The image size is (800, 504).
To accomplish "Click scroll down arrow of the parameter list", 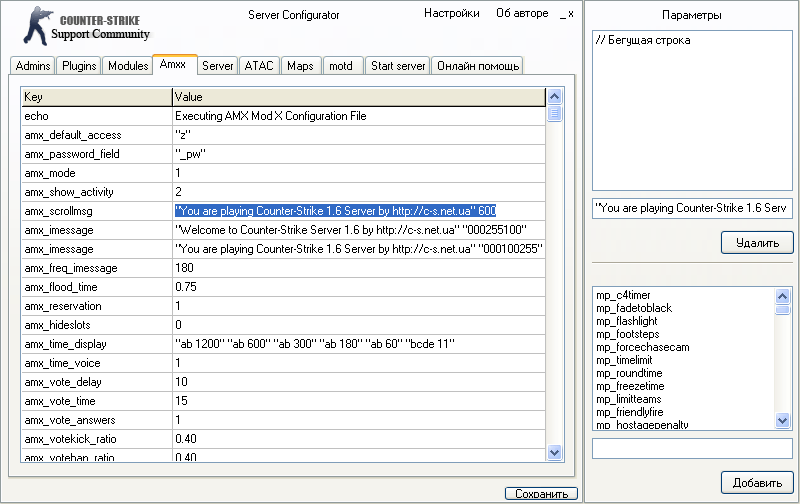I will tap(783, 420).
